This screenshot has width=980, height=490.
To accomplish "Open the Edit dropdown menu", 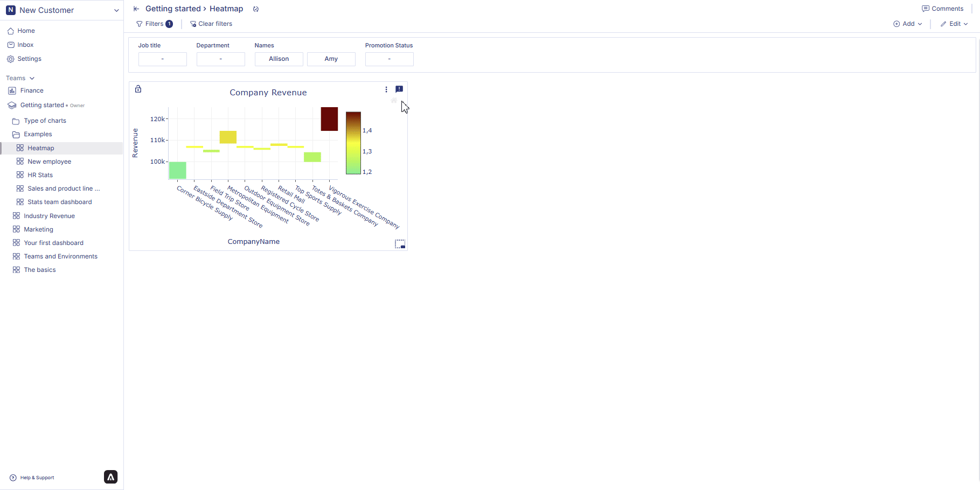I will click(954, 24).
